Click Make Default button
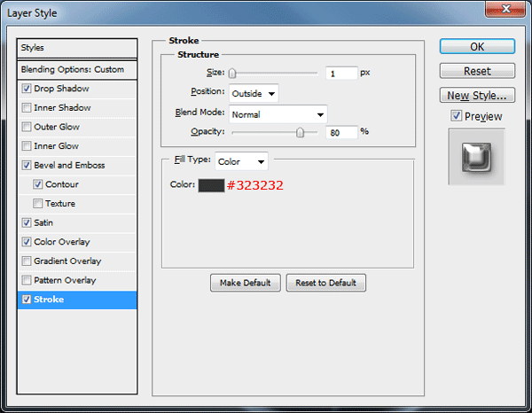Image resolution: width=532 pixels, height=413 pixels. [246, 283]
